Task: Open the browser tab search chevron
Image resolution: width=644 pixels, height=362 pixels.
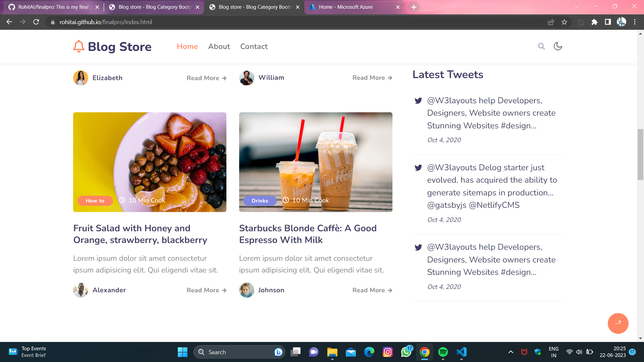Action: tap(577, 7)
